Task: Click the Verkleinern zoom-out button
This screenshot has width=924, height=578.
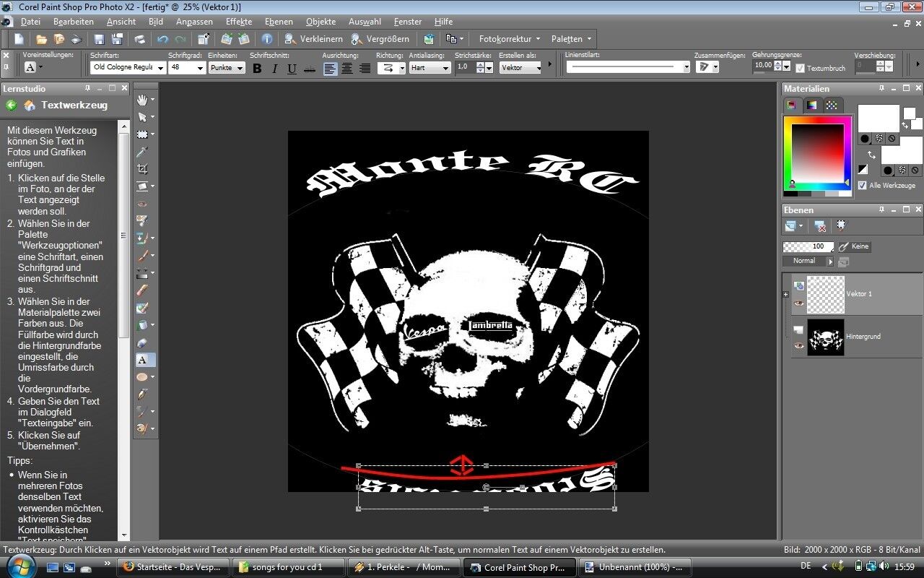Action: pyautogui.click(x=313, y=39)
